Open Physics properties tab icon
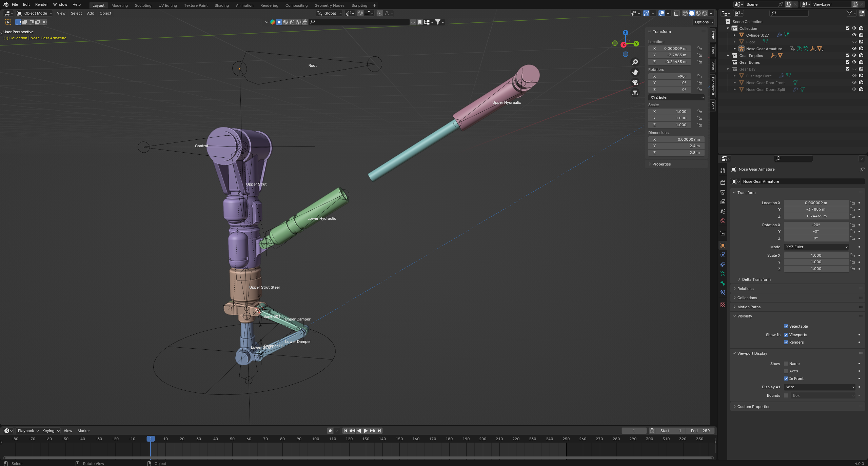 pyautogui.click(x=723, y=255)
